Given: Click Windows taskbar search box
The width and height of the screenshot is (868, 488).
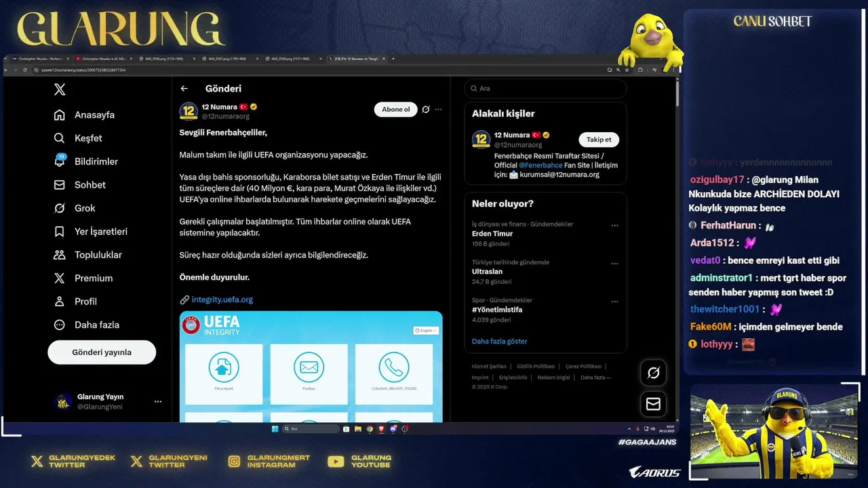Looking at the screenshot, I should coord(311,429).
